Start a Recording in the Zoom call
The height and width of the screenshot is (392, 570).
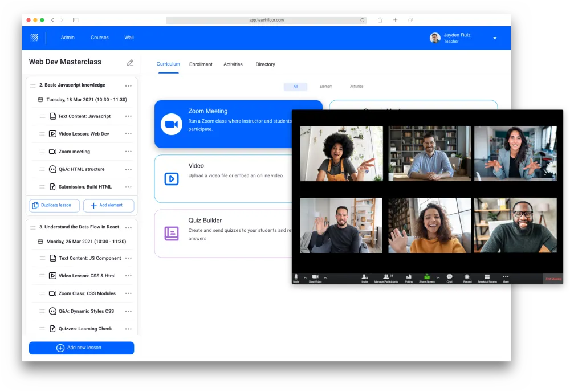pos(467,277)
